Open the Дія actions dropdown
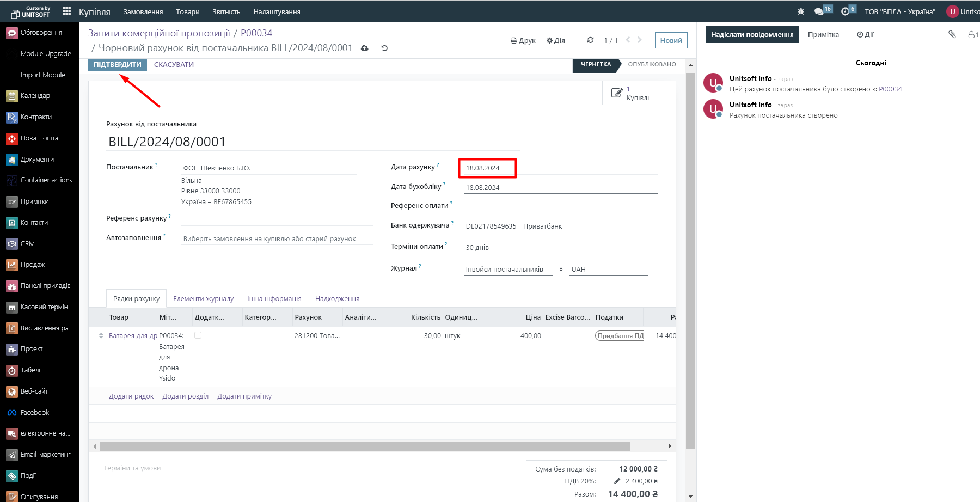980x502 pixels. tap(556, 41)
